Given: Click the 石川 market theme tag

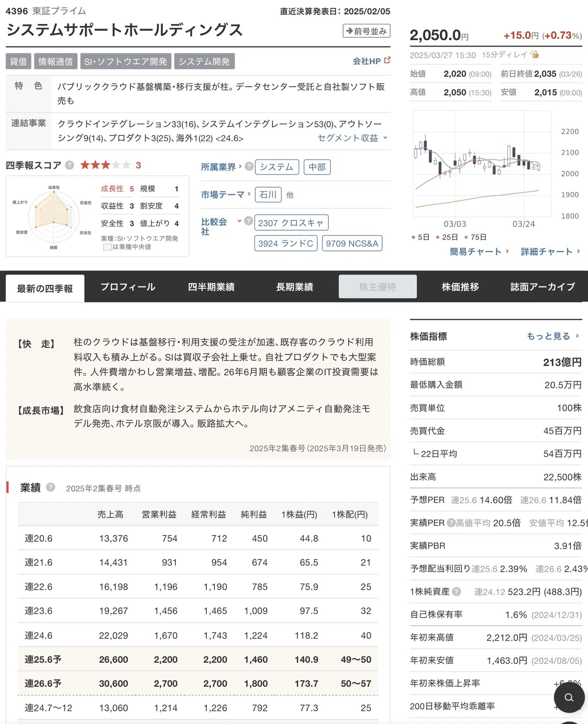Looking at the screenshot, I should point(268,194).
